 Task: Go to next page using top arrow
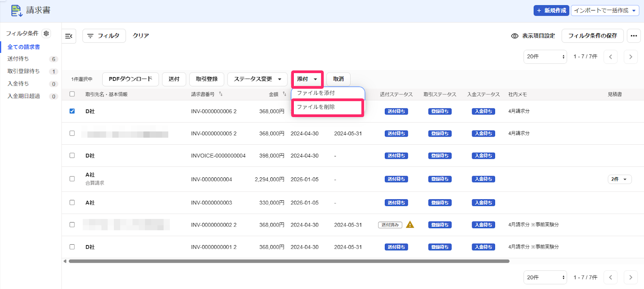point(631,57)
